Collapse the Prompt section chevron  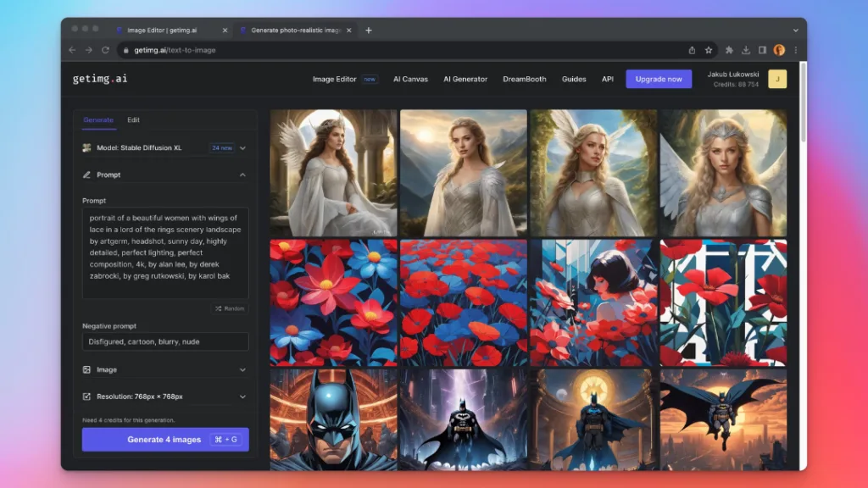tap(242, 175)
